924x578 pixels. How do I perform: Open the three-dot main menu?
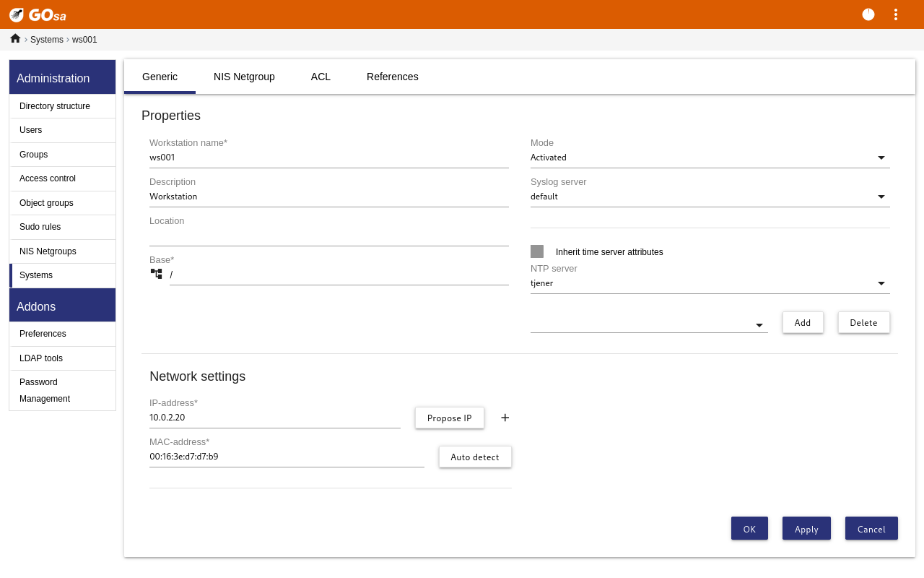(x=896, y=14)
